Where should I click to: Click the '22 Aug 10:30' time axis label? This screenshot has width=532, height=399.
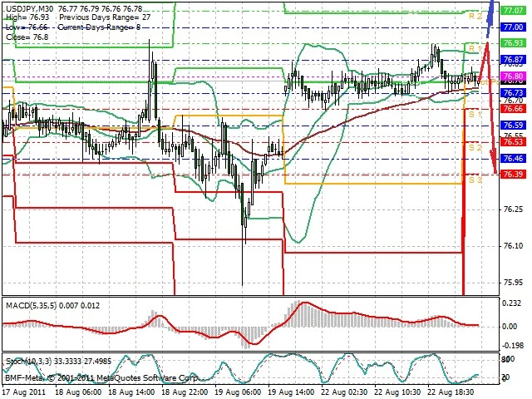(x=398, y=392)
